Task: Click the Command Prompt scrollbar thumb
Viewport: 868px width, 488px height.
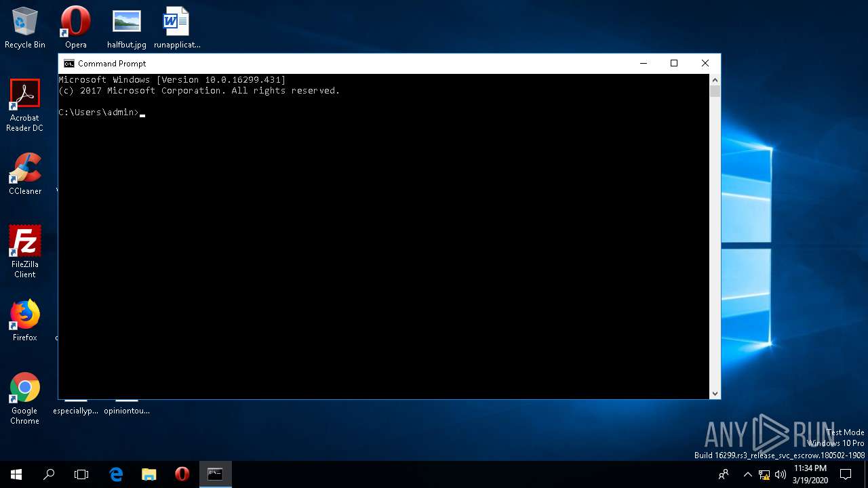Action: tap(715, 91)
